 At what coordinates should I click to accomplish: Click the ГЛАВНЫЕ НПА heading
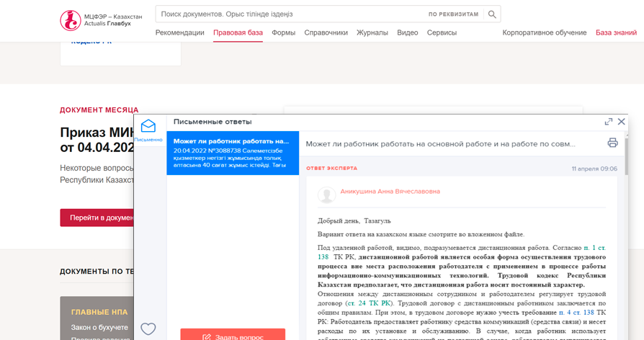coord(99,312)
